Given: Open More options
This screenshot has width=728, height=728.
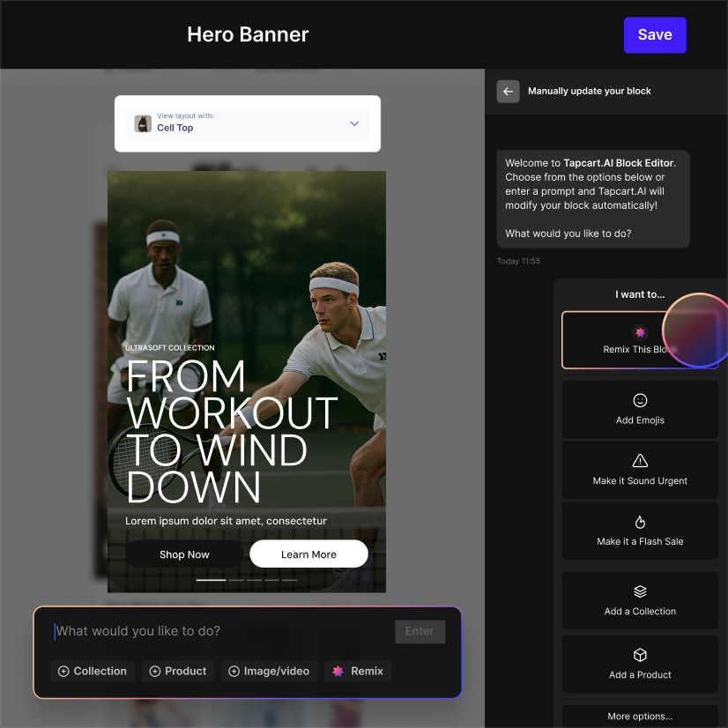Looking at the screenshot, I should coord(640,716).
